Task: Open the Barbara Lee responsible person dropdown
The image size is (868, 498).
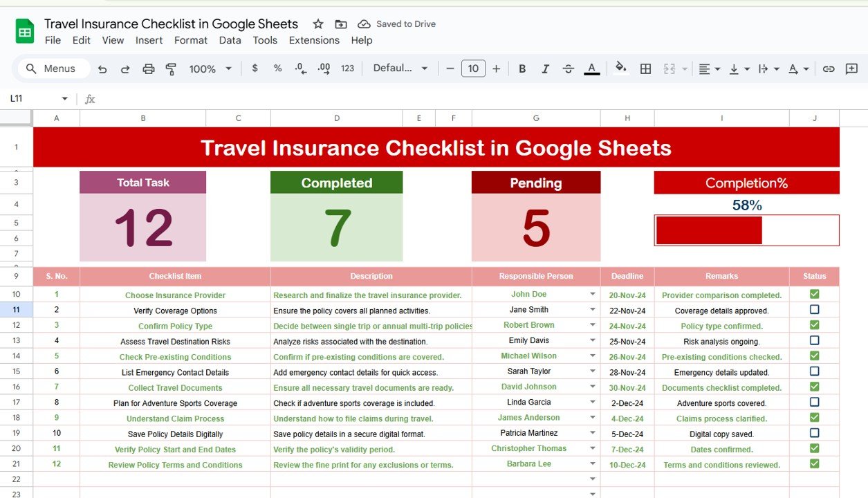Action: tap(593, 464)
